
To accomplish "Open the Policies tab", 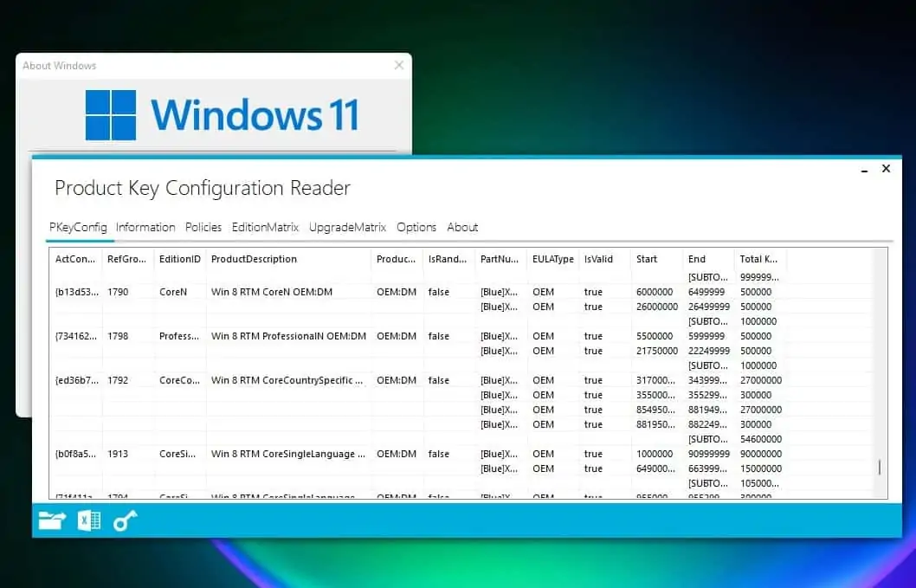I will [x=203, y=227].
